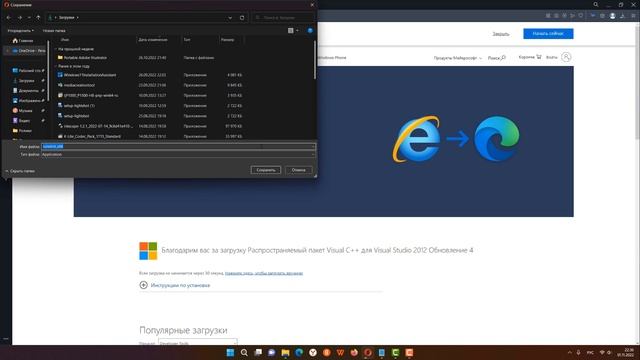Change the file view layout
This screenshot has height=360, width=640.
[291, 31]
